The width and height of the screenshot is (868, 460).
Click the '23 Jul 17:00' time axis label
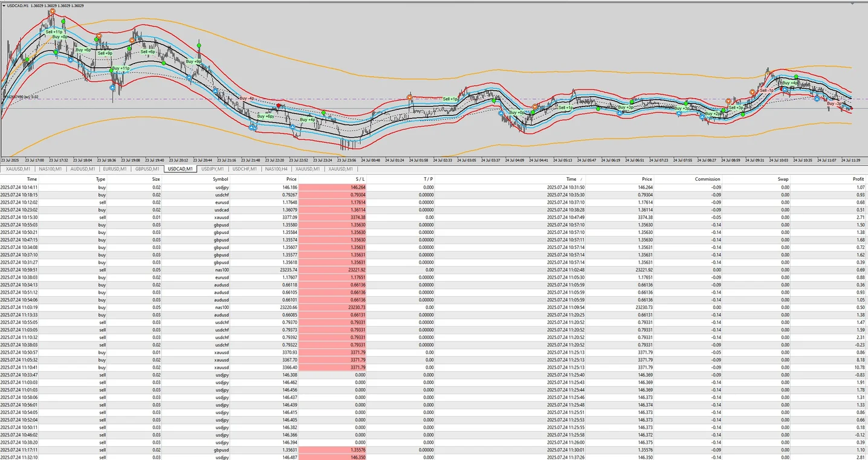[33, 161]
